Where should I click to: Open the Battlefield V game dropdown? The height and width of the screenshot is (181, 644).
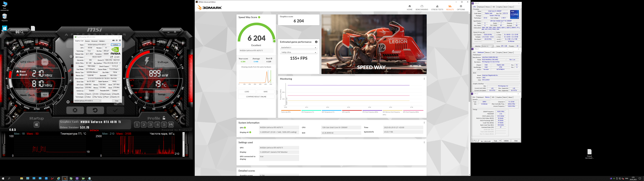coord(298,48)
